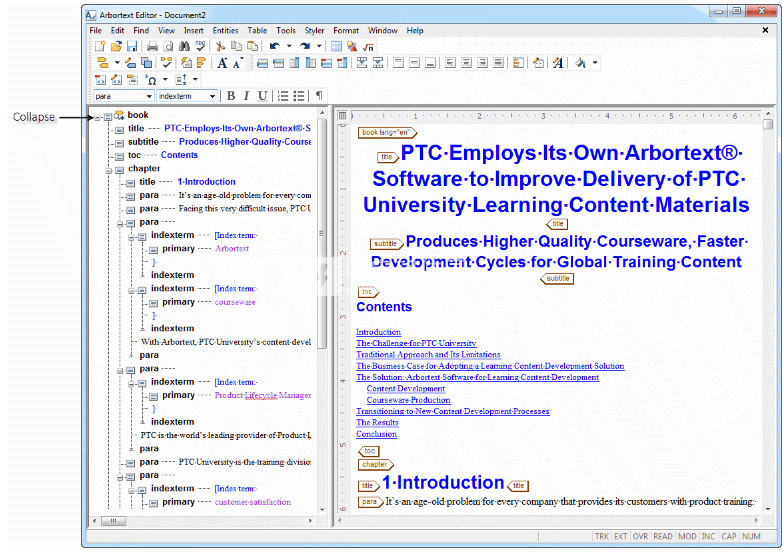783x553 pixels.
Task: Open the Styler menu
Action: (x=314, y=30)
